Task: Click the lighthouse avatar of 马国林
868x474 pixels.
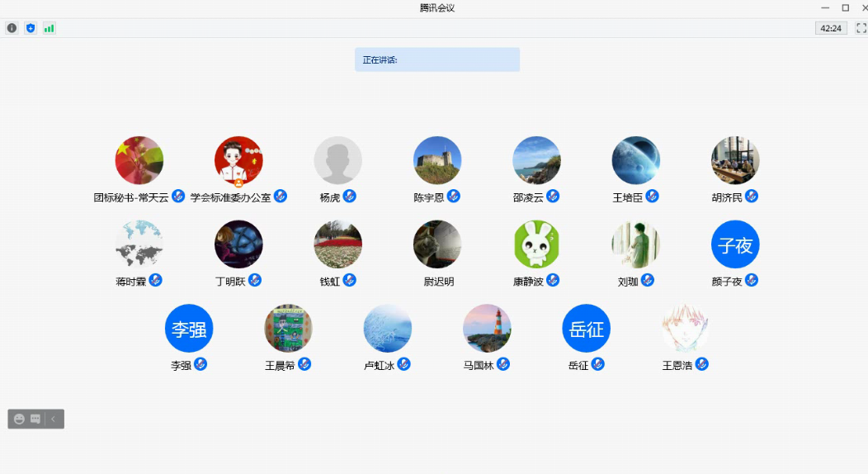Action: tap(487, 329)
